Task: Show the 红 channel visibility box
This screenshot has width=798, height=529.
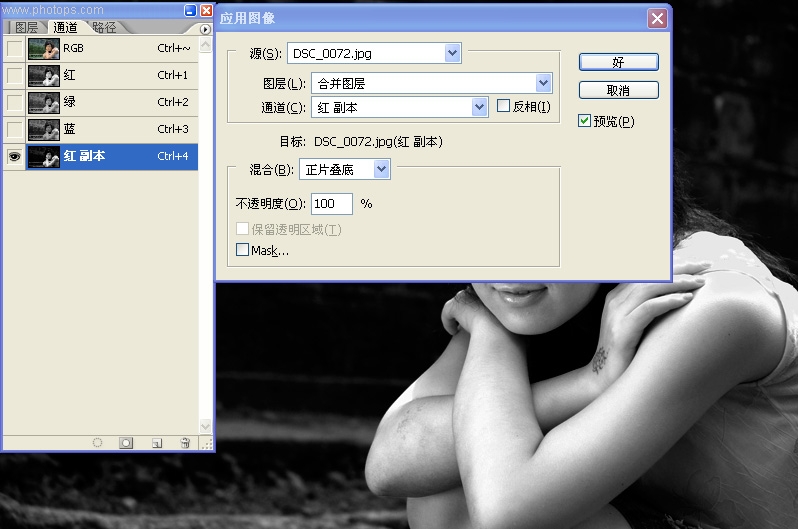Action: (x=15, y=75)
